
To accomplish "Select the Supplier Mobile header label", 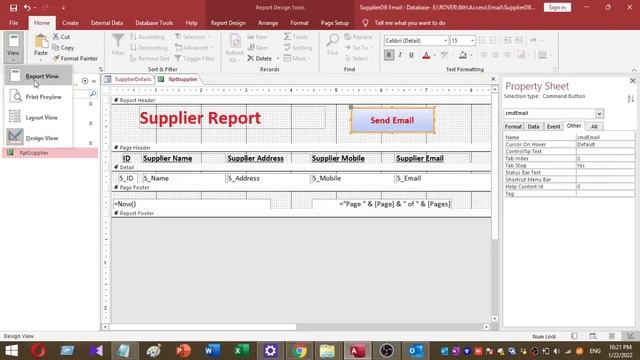I will pyautogui.click(x=338, y=158).
